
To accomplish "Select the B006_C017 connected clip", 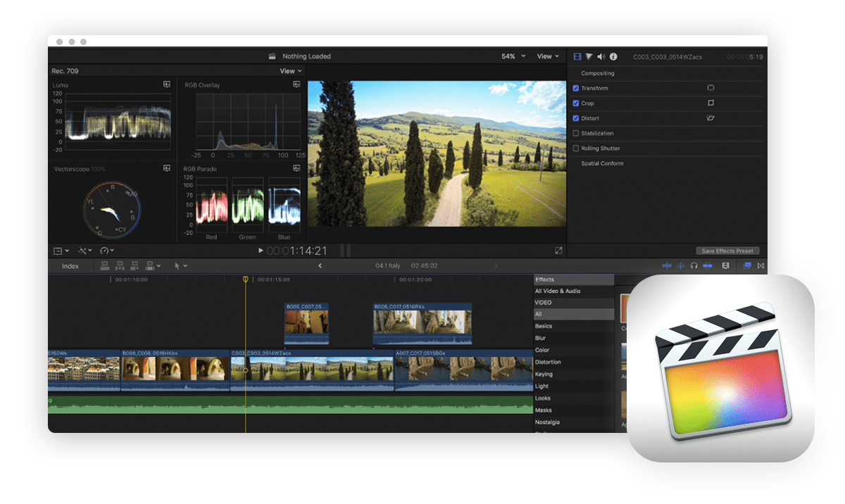I will (x=422, y=324).
